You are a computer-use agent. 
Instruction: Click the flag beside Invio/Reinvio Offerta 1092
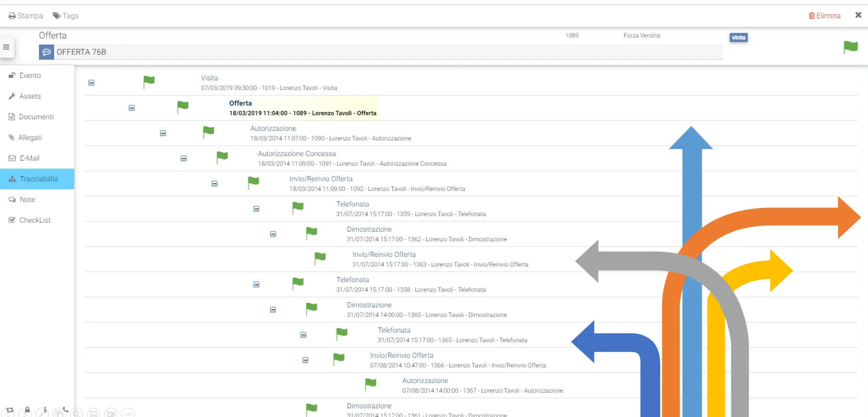pos(253,182)
